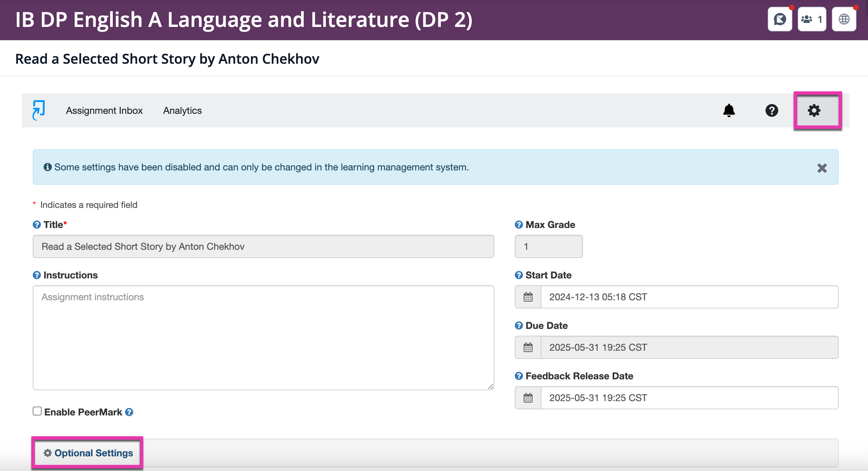Click the help icon next to Title
This screenshot has height=471, width=868.
click(x=37, y=225)
